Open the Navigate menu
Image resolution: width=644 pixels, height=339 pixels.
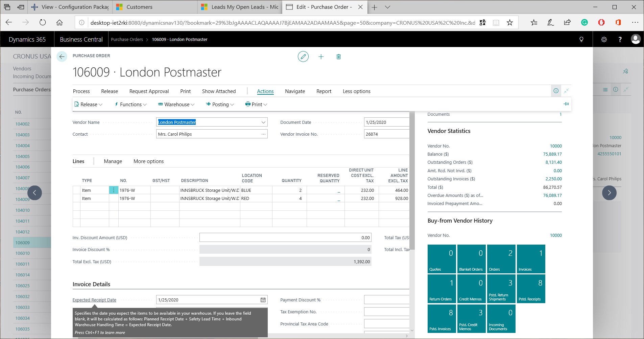pos(295,91)
